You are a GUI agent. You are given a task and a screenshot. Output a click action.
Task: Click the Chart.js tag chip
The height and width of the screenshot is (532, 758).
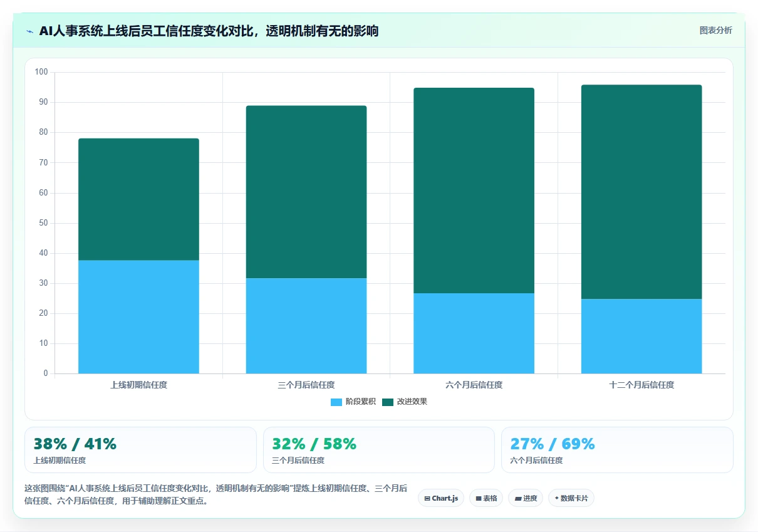pos(441,498)
